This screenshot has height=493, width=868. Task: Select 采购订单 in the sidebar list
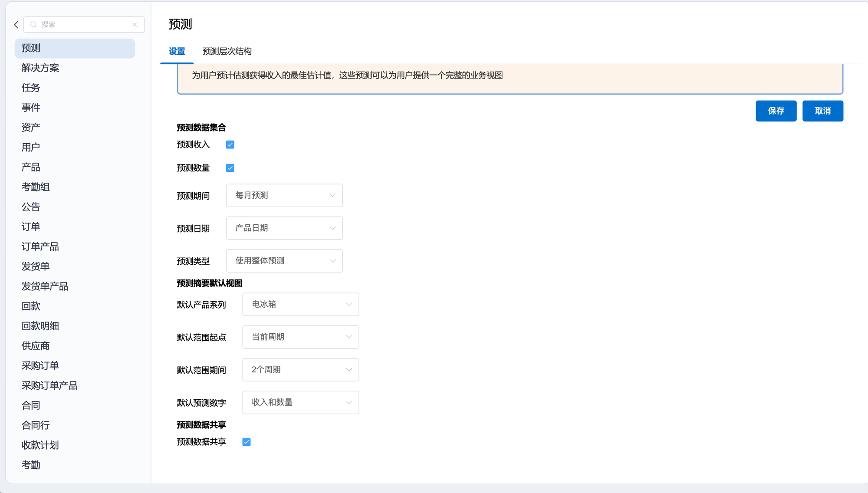coord(40,365)
